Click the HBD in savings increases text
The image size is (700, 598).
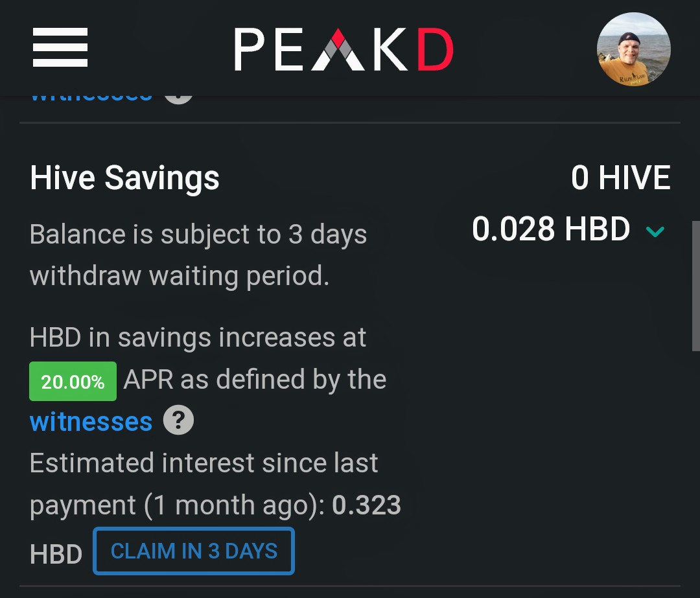tap(198, 337)
